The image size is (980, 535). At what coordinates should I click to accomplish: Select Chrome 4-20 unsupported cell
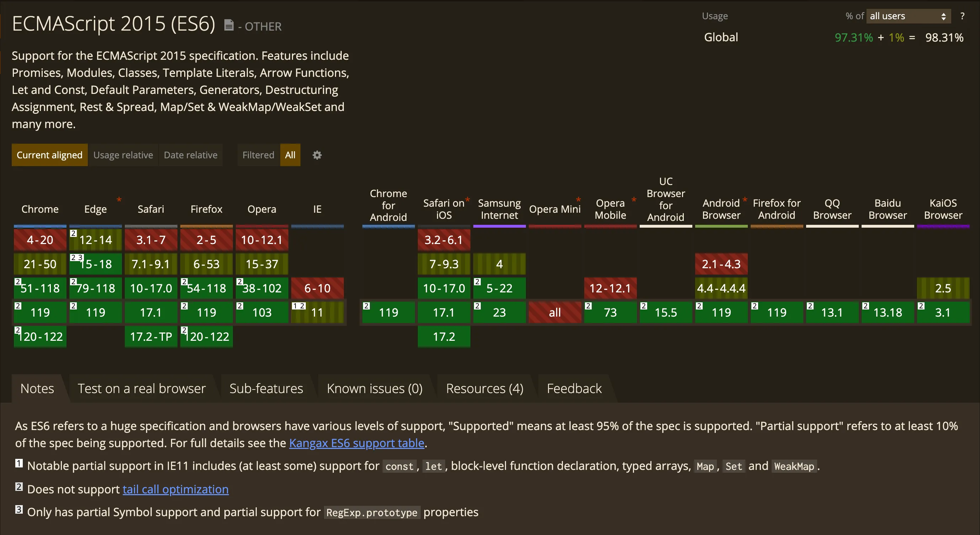pyautogui.click(x=40, y=240)
